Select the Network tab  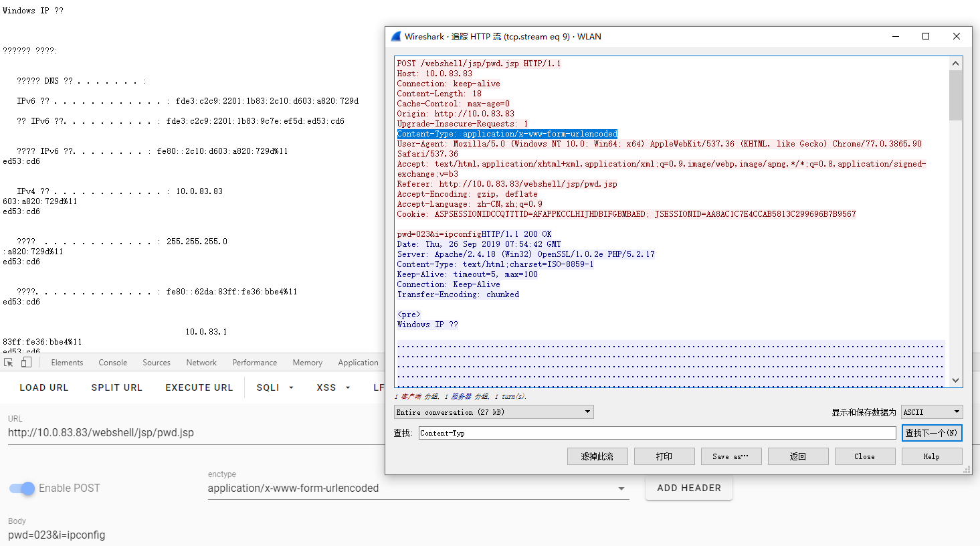[201, 363]
